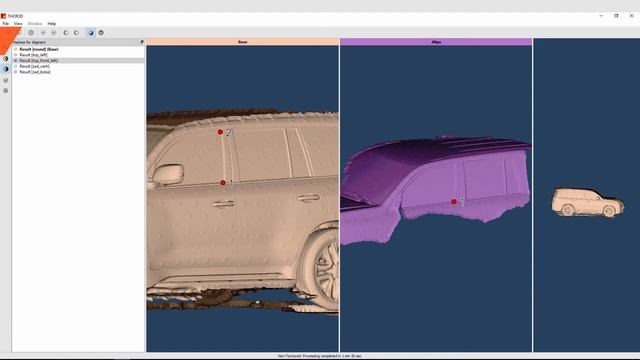Screen dimensions: 640x360
Task: Click red marker point 2 on Base mesh
Action: click(220, 132)
